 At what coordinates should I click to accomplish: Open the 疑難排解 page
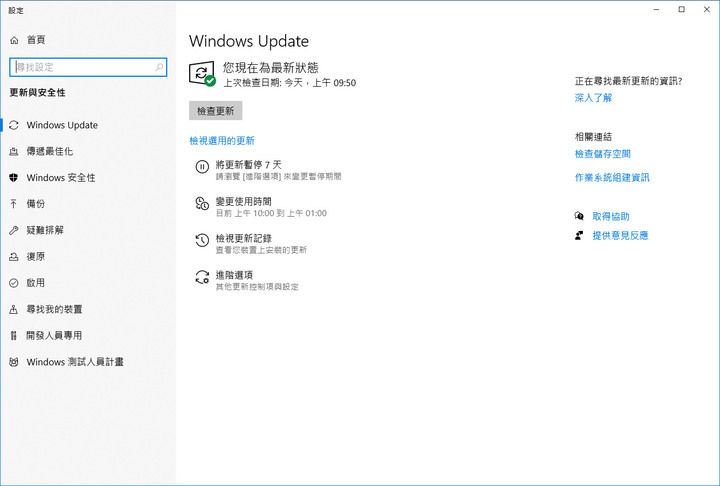[45, 230]
